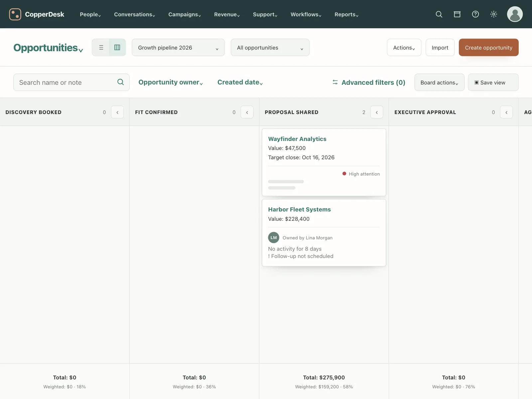
Task: Open the Actions dropdown button
Action: (404, 48)
